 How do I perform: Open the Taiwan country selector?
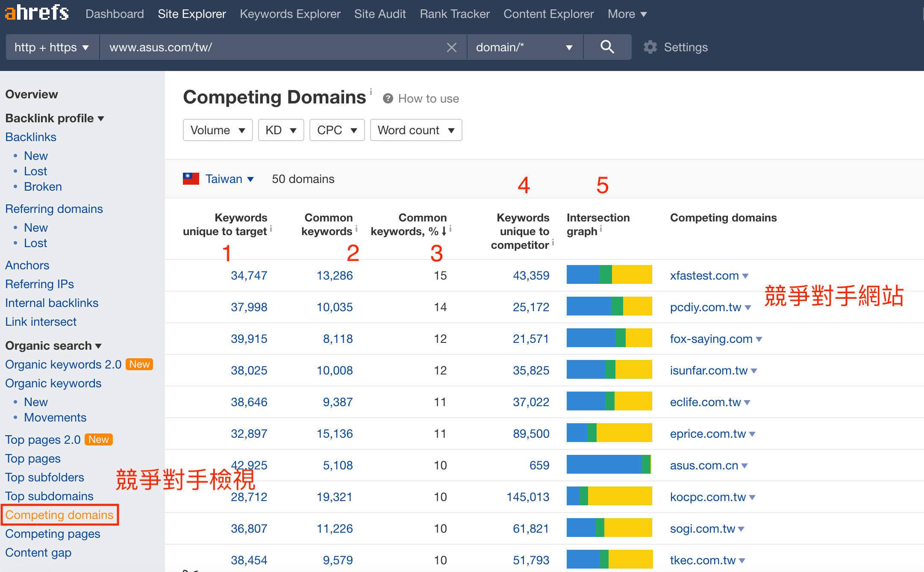pyautogui.click(x=230, y=179)
